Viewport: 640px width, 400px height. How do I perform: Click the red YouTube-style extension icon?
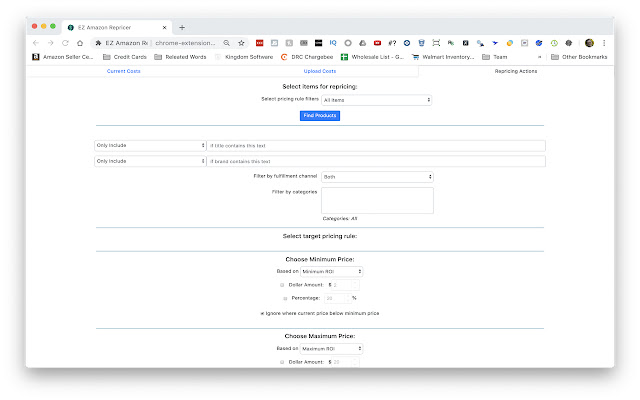coord(377,43)
